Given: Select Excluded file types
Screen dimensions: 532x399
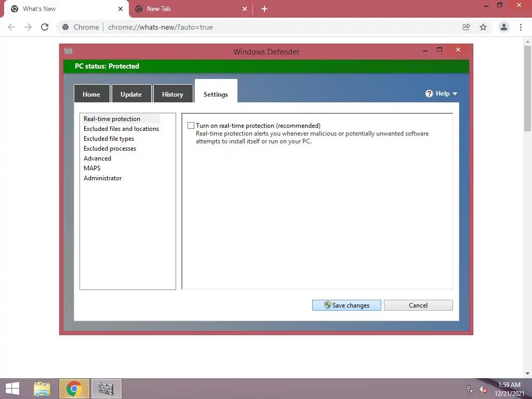Looking at the screenshot, I should (x=109, y=138).
